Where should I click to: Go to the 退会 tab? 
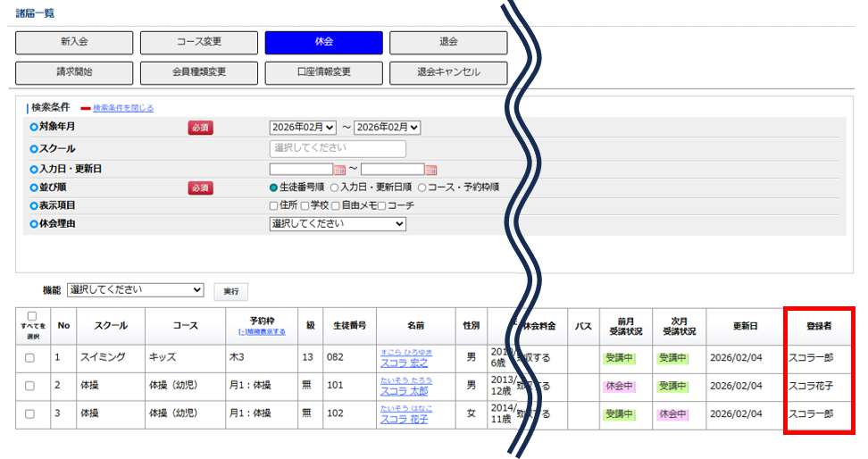click(x=448, y=42)
